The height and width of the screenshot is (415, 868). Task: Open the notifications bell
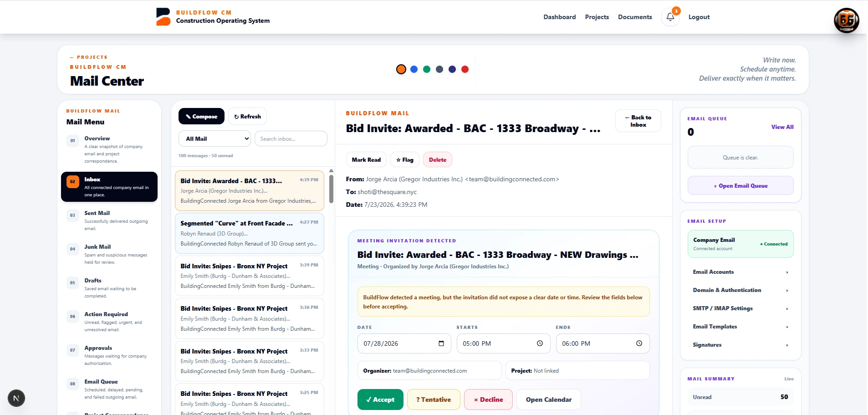[670, 17]
